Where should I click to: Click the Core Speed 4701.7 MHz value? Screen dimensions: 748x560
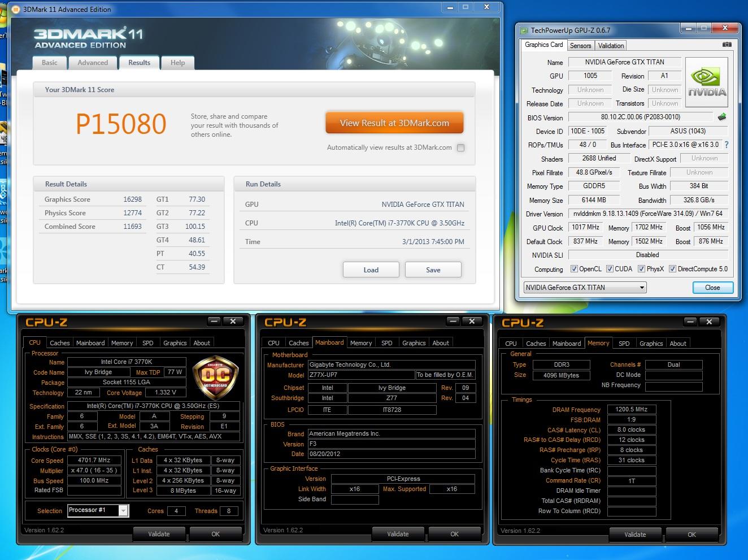pyautogui.click(x=94, y=460)
